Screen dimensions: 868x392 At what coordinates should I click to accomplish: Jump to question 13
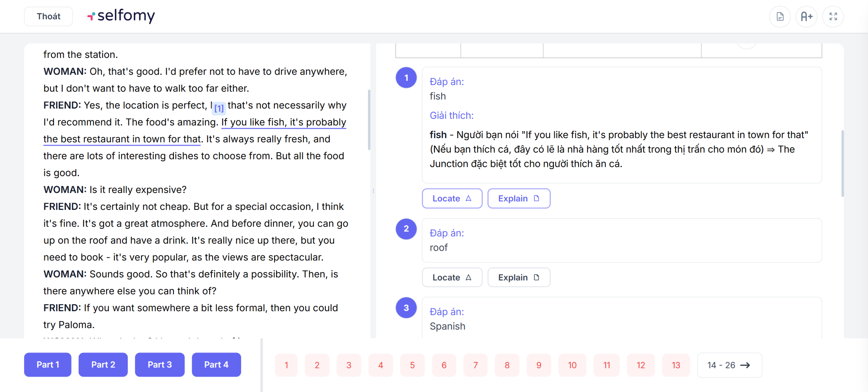pyautogui.click(x=676, y=365)
